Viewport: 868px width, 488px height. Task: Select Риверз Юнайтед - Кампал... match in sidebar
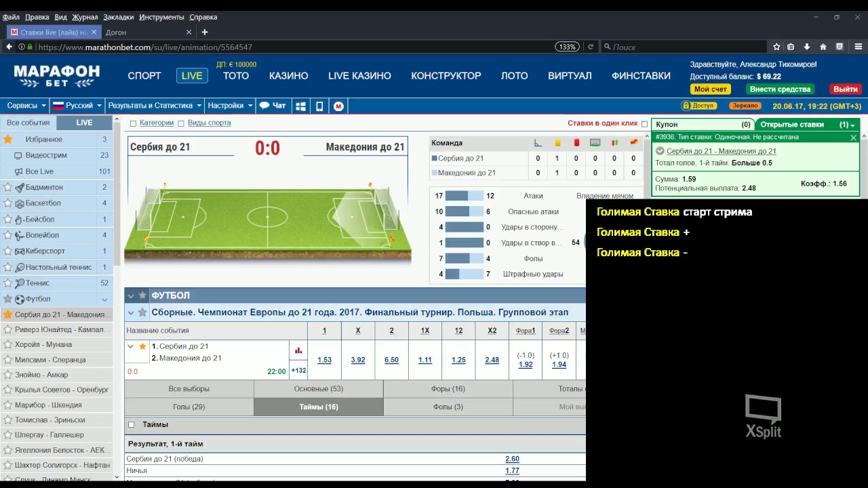(62, 329)
